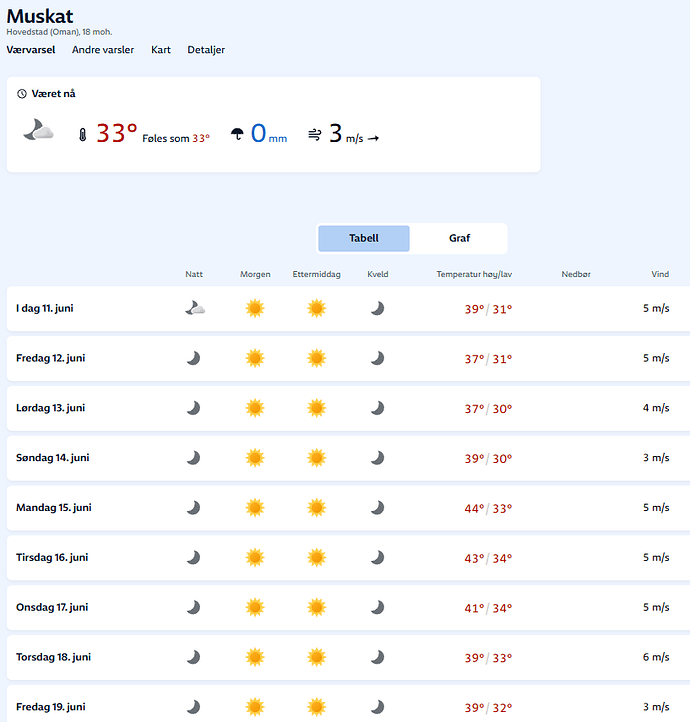Open the Torsdag 18. juni forecast row
The height and width of the screenshot is (722, 690).
click(348, 657)
